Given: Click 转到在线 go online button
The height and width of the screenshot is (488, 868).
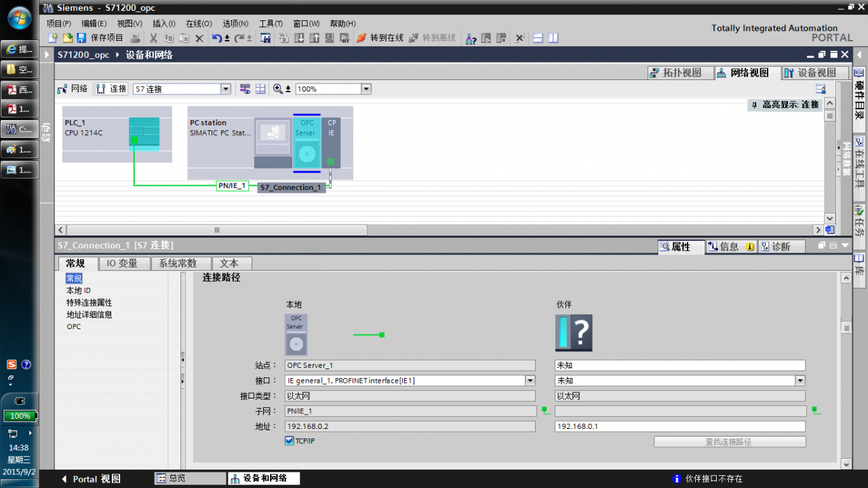Looking at the screenshot, I should (380, 38).
